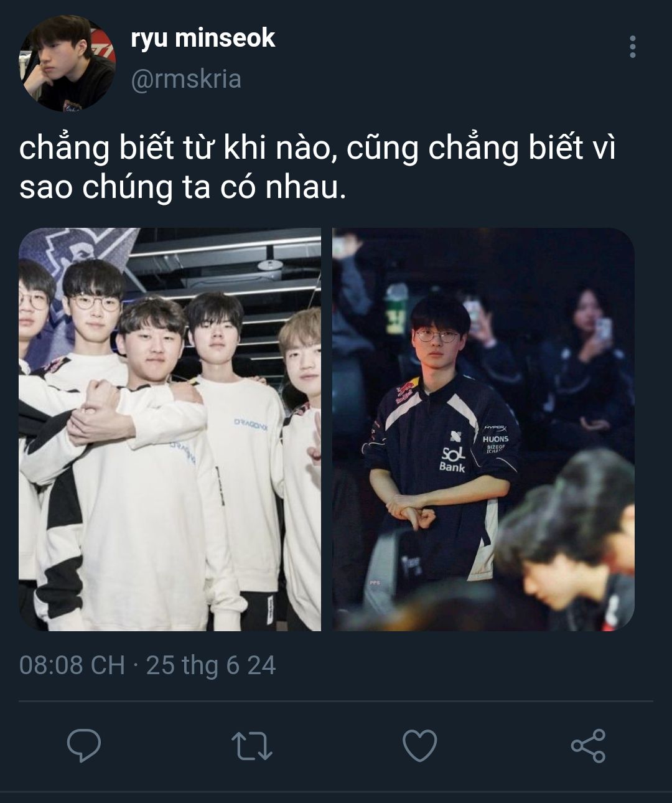
Task: Click the Red Bull logo on the jersey
Action: pyautogui.click(x=406, y=394)
